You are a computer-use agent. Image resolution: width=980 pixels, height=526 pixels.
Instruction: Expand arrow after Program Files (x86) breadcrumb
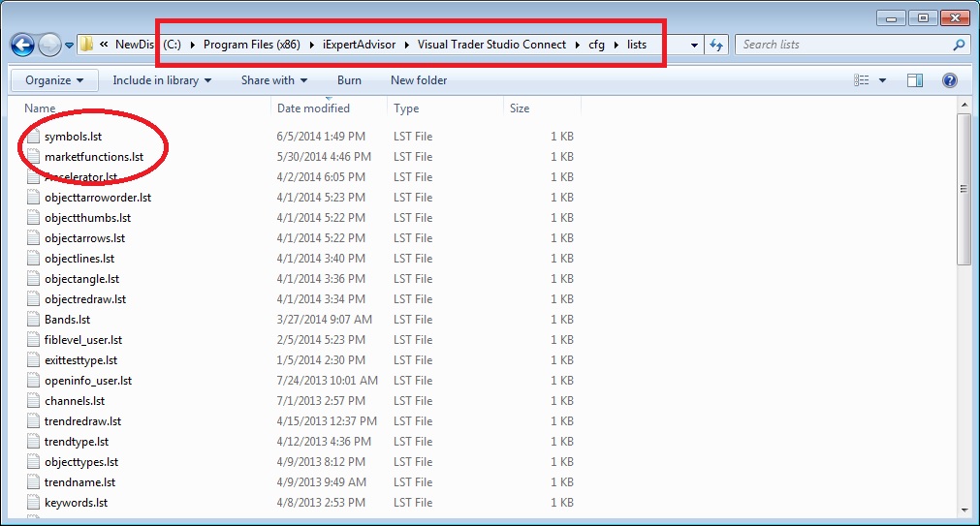click(x=312, y=45)
